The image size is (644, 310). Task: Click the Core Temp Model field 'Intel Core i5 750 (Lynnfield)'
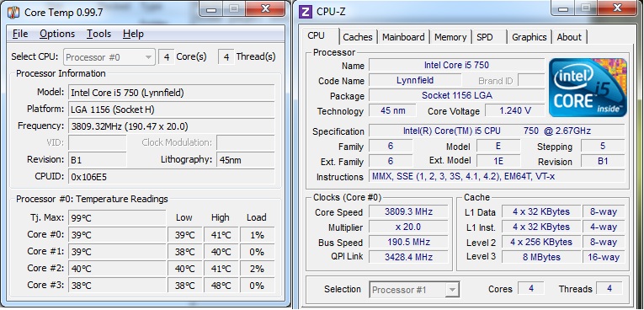point(171,93)
